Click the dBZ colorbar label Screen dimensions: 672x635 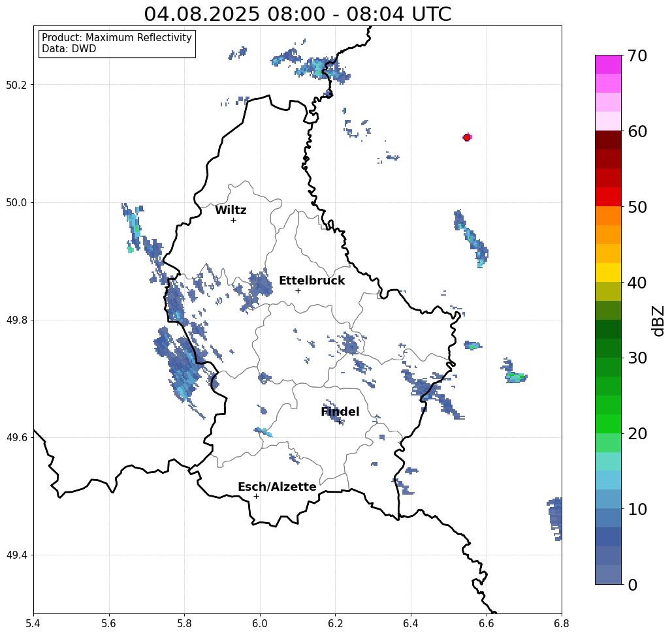(x=658, y=320)
